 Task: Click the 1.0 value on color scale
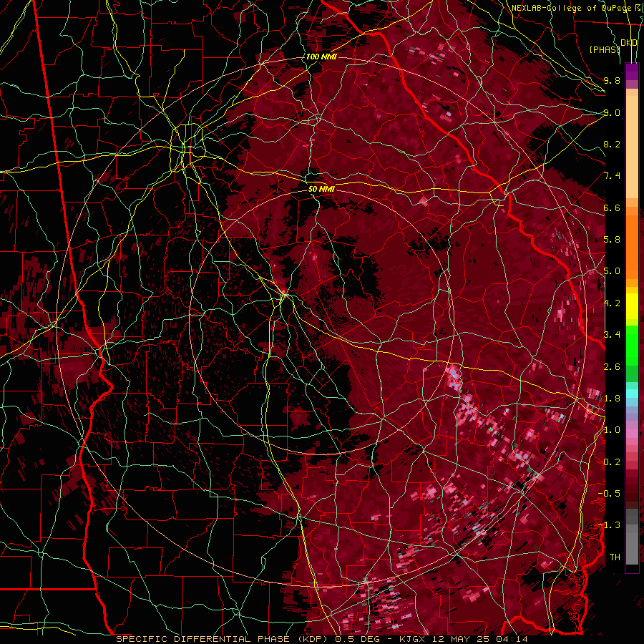point(612,430)
